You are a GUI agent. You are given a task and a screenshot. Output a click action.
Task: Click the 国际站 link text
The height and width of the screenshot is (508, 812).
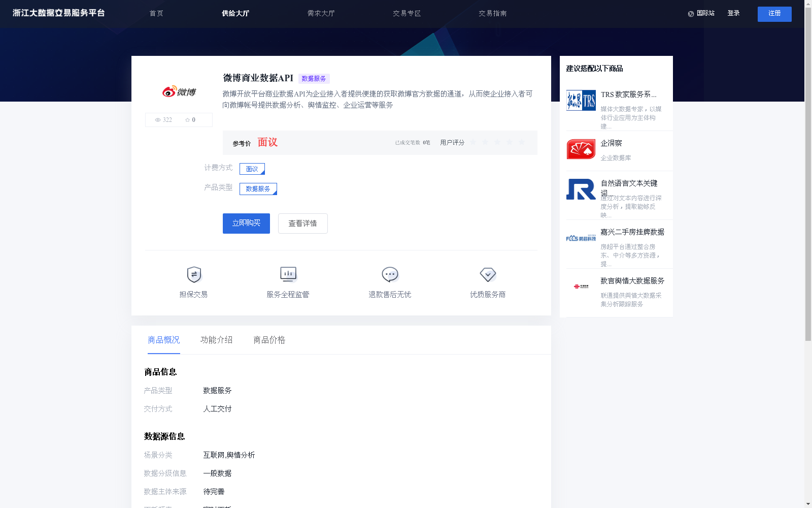point(705,13)
